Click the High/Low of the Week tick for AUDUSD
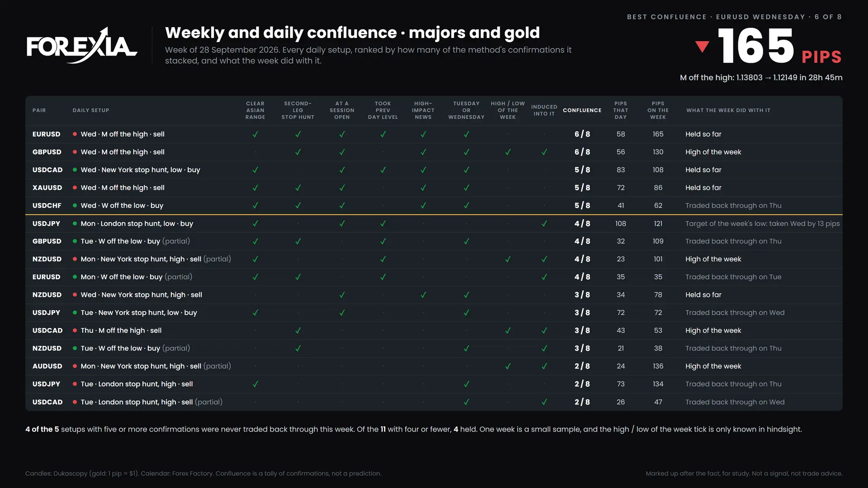The image size is (868, 488). 508,366
